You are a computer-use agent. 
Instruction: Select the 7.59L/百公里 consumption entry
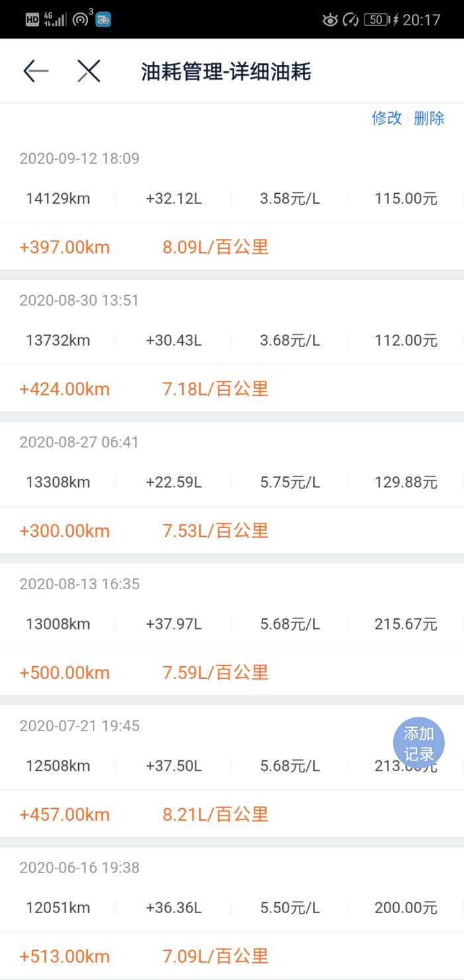pyautogui.click(x=215, y=672)
